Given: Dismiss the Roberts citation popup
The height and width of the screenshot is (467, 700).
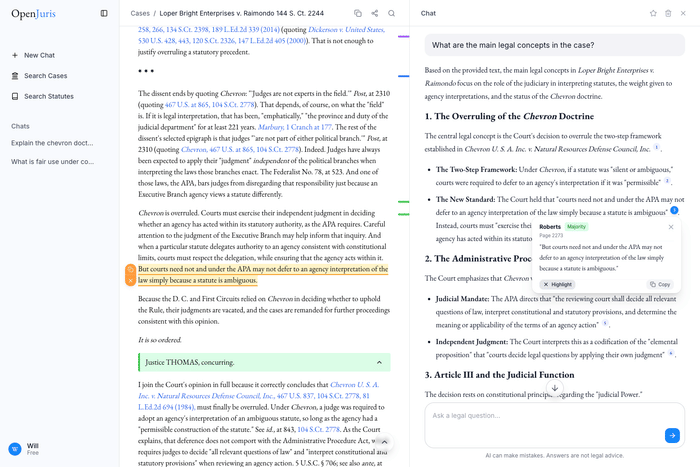Looking at the screenshot, I should (671, 227).
